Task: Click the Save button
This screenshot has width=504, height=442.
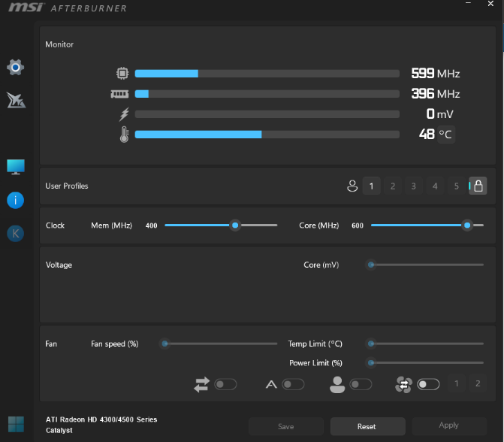Action: pos(285,426)
